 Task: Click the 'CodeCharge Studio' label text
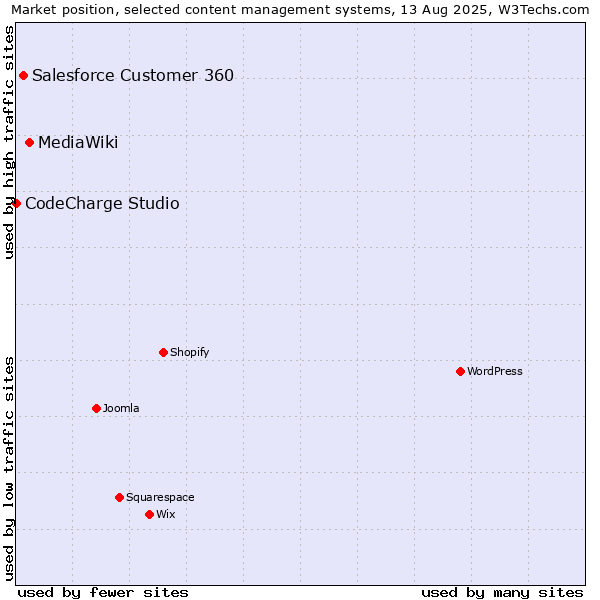click(102, 203)
